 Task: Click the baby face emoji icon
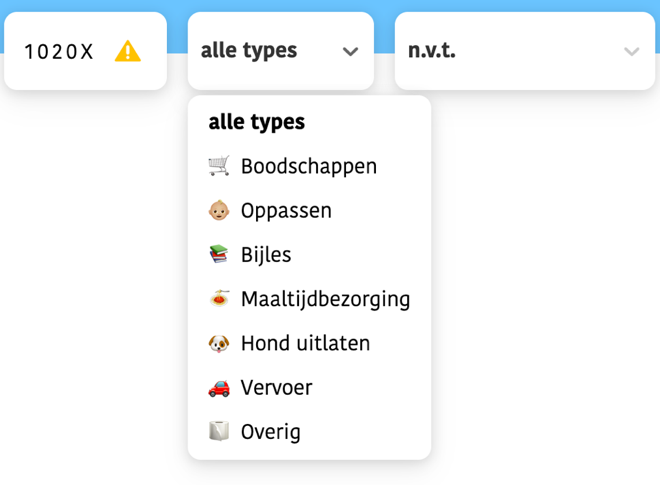(x=219, y=210)
